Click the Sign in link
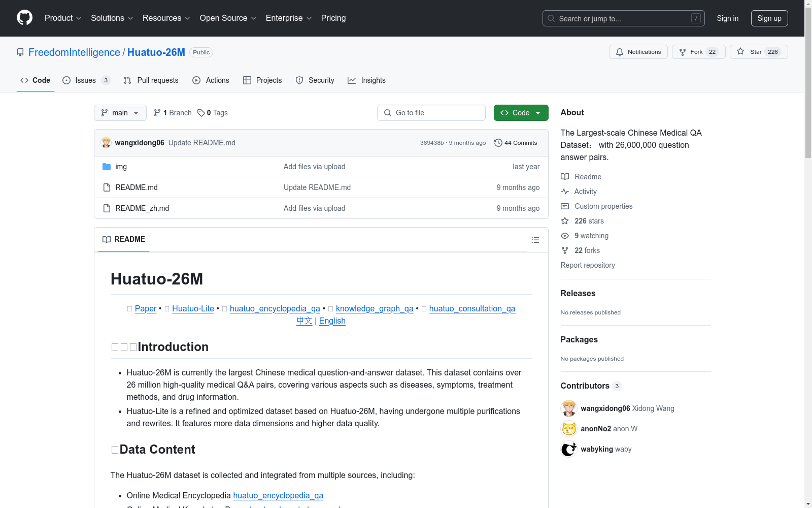The image size is (812, 508). tap(728, 18)
